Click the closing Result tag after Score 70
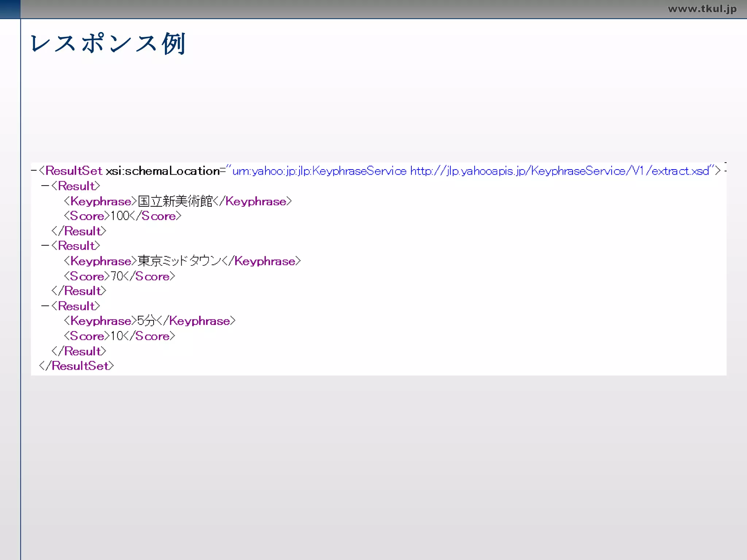This screenshot has width=747, height=560. pos(79,291)
